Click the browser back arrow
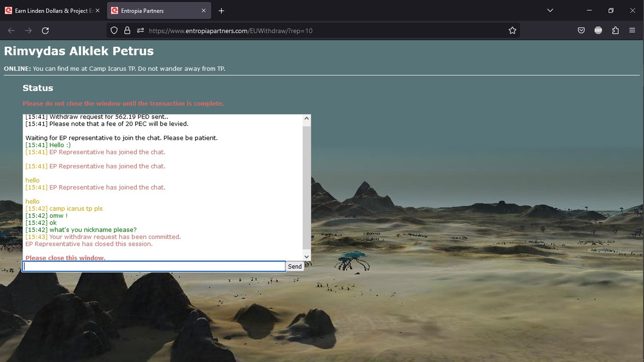The height and width of the screenshot is (362, 644). (x=12, y=31)
